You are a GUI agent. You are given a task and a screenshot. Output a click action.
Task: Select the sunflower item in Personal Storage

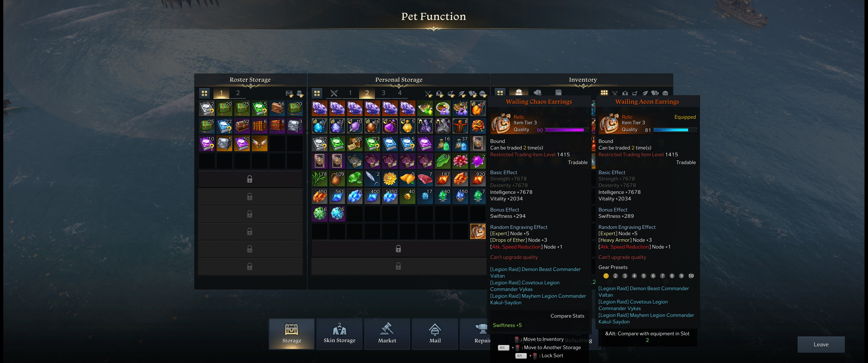(390, 178)
